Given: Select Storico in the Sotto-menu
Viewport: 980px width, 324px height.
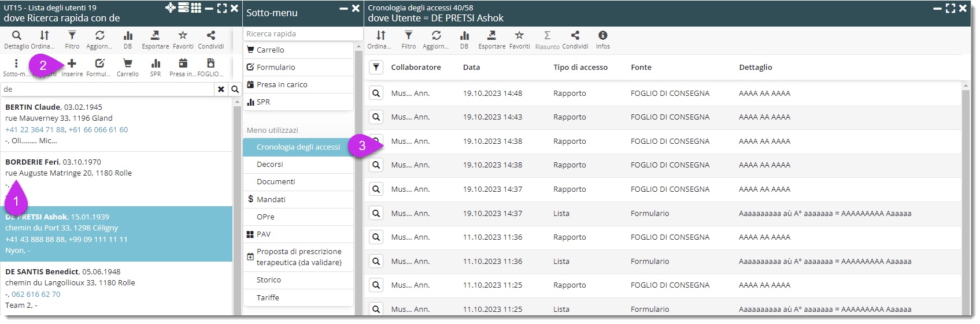Looking at the screenshot, I should click(269, 280).
